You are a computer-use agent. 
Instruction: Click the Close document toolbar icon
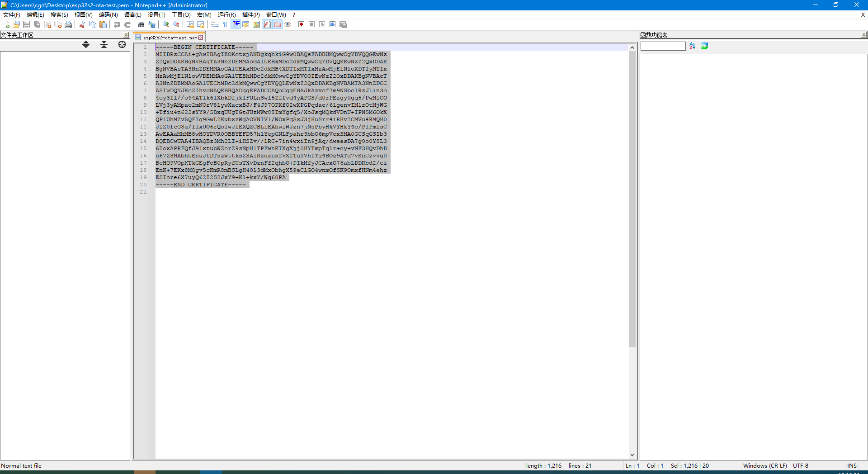[x=47, y=24]
